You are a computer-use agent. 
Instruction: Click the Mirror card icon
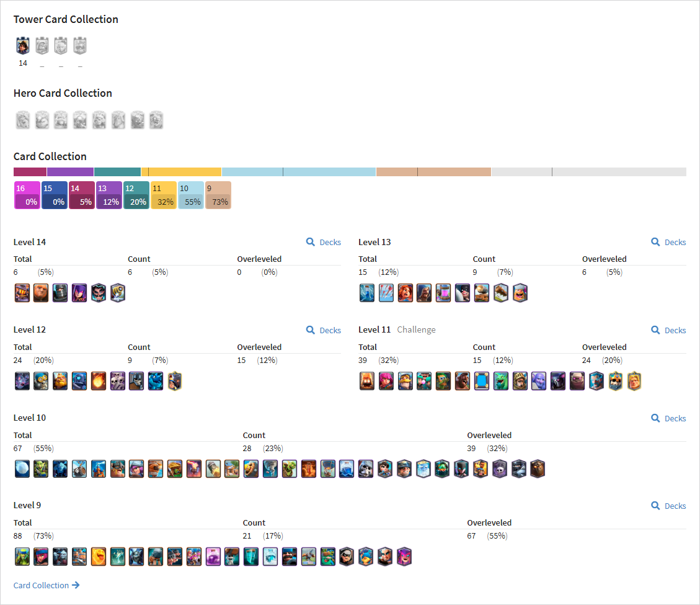coord(482,381)
